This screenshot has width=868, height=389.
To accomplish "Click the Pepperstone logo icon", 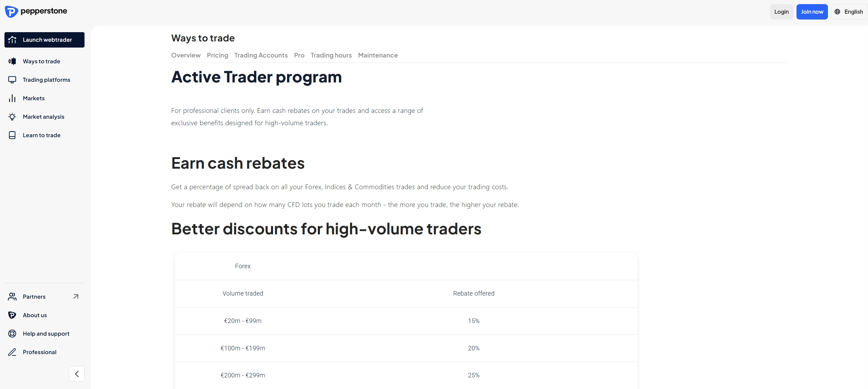I will click(11, 12).
